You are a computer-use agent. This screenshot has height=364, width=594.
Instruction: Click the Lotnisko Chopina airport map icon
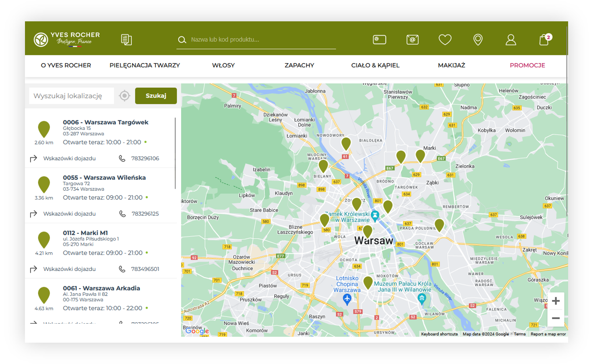point(347,300)
